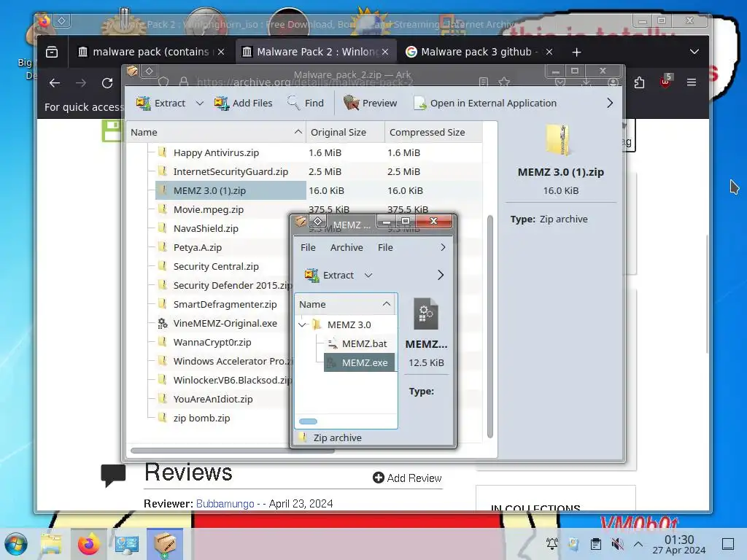Click the Firefox back button
This screenshot has width=747, height=560.
55,83
